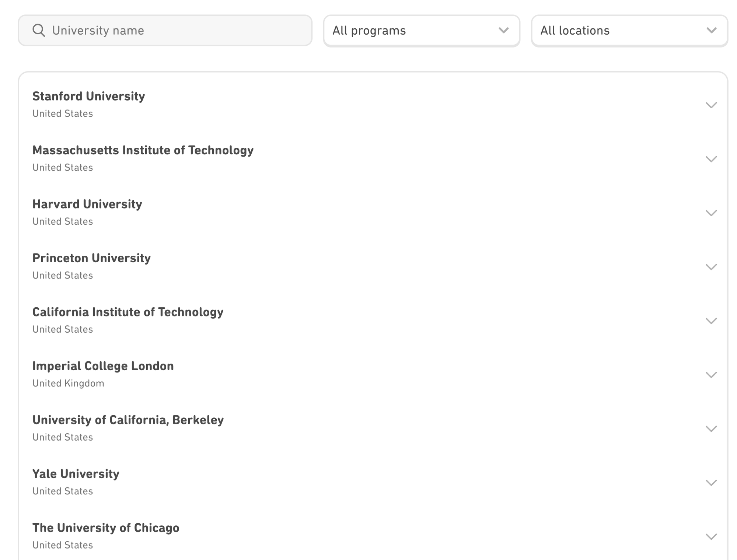Expand the Massachusetts Institute of Technology entry
The width and height of the screenshot is (737, 560).
711,159
